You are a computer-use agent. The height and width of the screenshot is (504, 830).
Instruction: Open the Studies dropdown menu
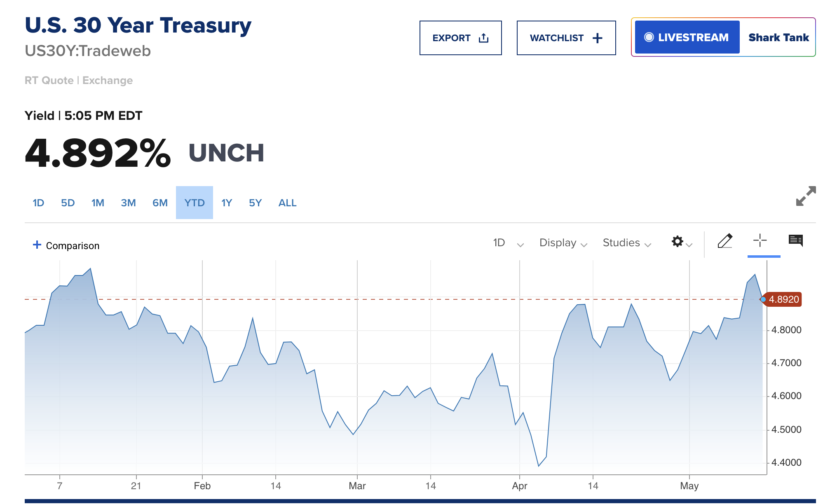[x=626, y=243]
